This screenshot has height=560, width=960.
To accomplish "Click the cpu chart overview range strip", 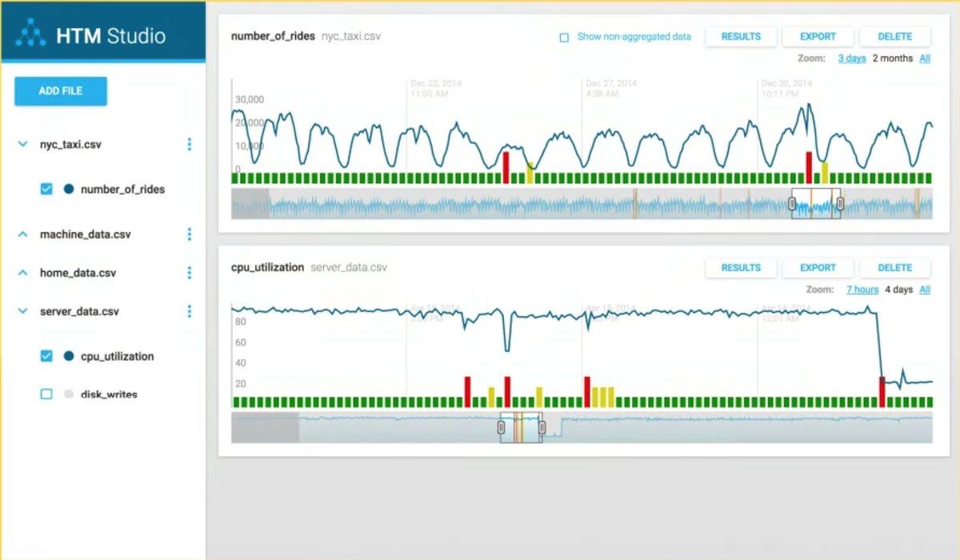I will coord(582,428).
